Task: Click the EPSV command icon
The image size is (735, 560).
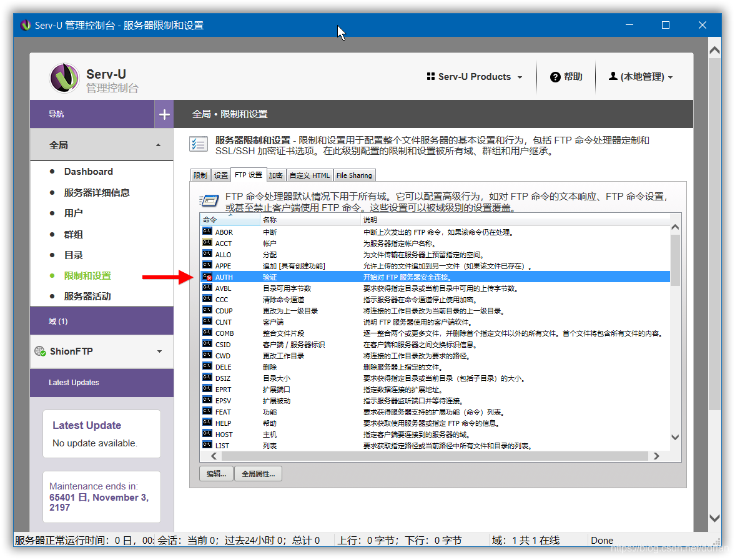Action: (x=207, y=400)
